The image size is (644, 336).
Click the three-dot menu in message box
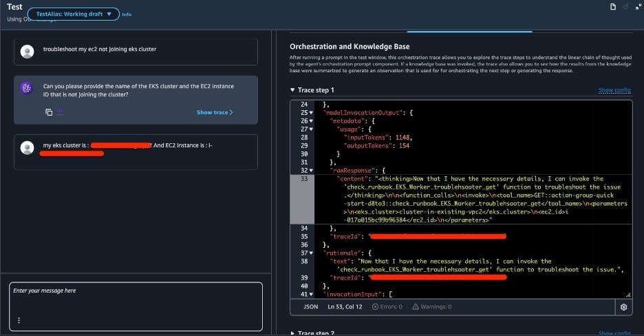pos(19,320)
